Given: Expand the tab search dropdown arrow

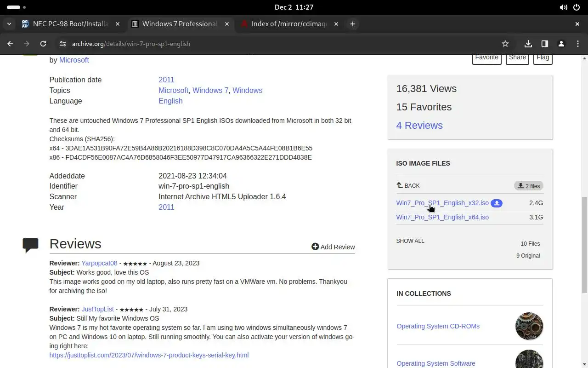Looking at the screenshot, I should pos(9,24).
